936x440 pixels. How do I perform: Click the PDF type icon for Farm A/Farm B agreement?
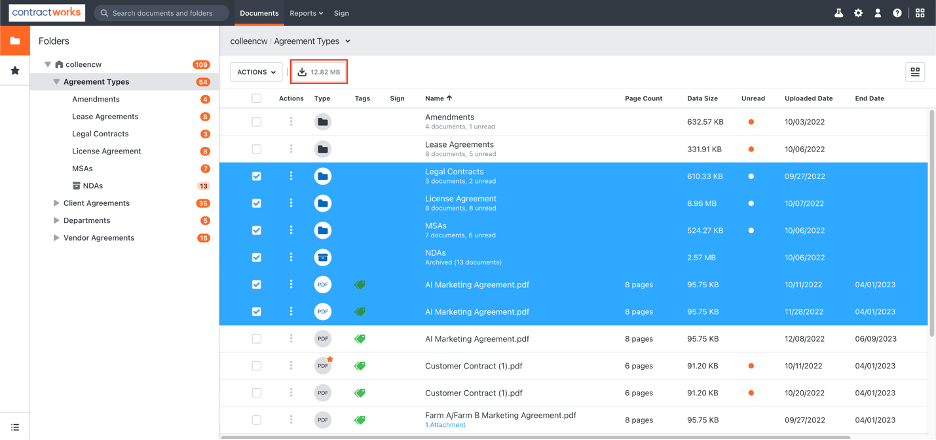(x=323, y=420)
